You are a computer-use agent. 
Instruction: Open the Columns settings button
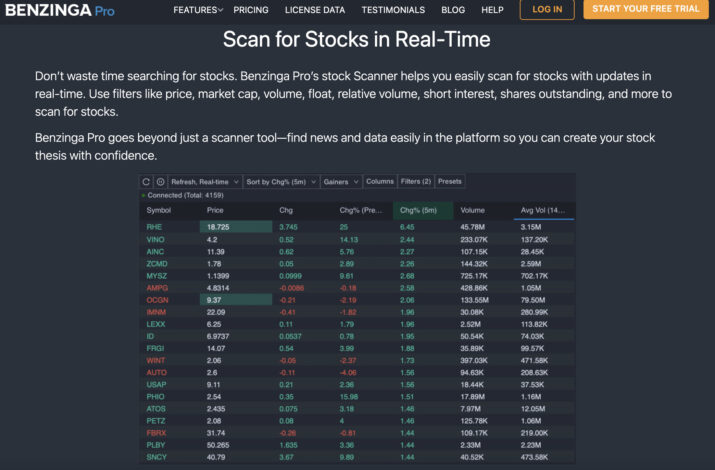tap(380, 181)
